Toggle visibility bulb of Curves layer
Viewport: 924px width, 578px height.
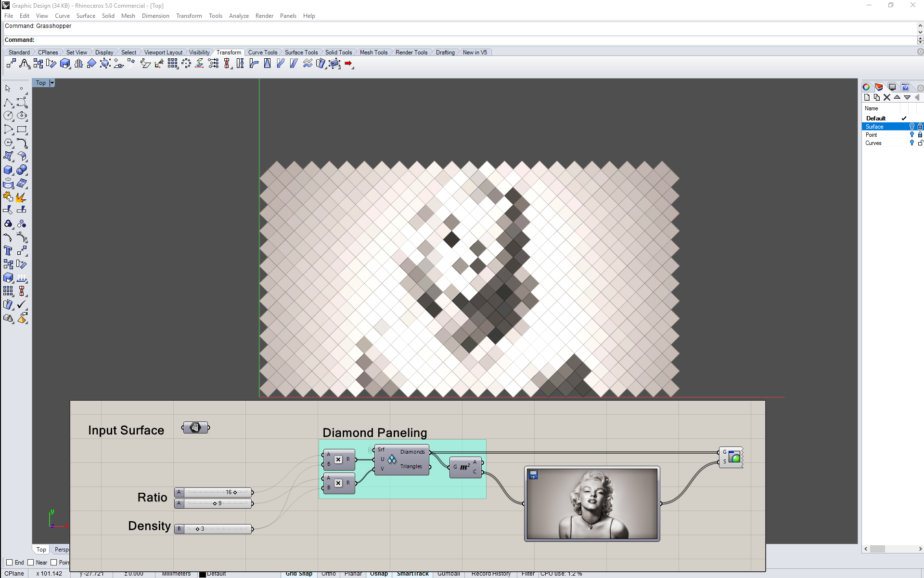pos(911,143)
